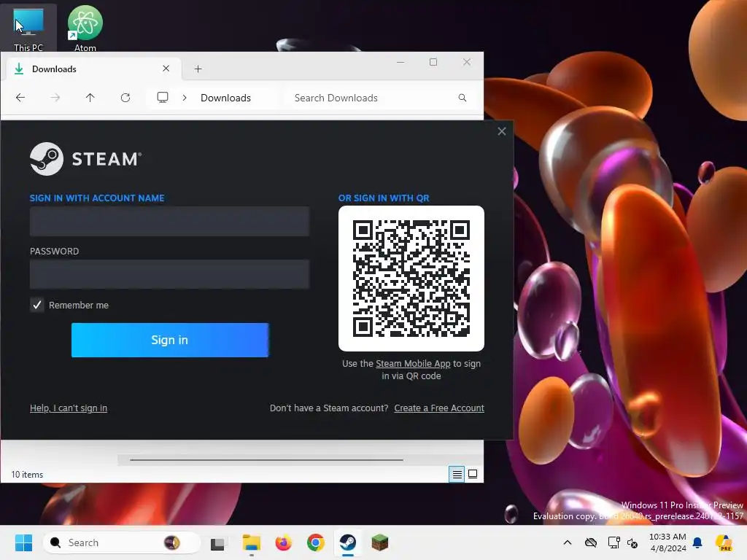Launch Google Chrome from the taskbar
This screenshot has height=560, width=747.
[315, 542]
